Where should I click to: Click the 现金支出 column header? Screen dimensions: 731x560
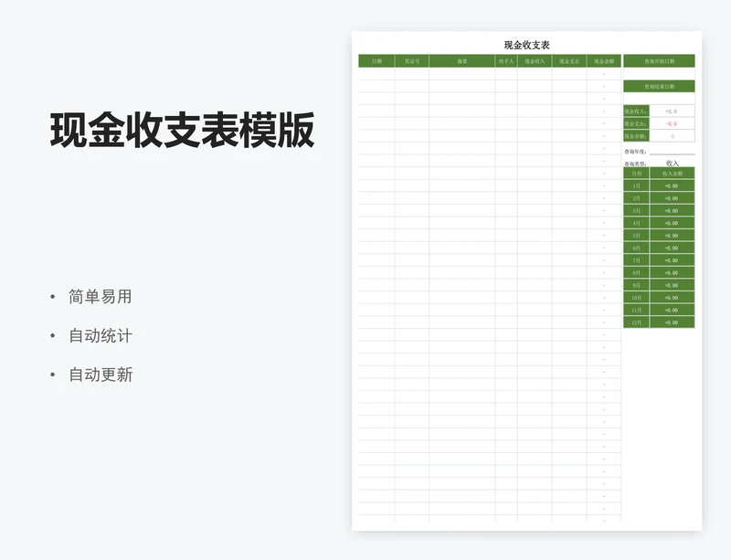pyautogui.click(x=569, y=61)
